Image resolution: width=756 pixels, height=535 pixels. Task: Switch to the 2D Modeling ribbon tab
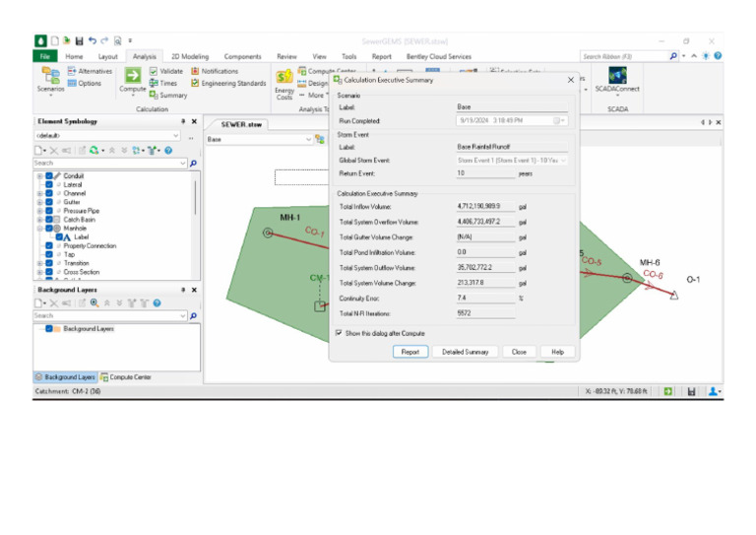click(x=190, y=56)
